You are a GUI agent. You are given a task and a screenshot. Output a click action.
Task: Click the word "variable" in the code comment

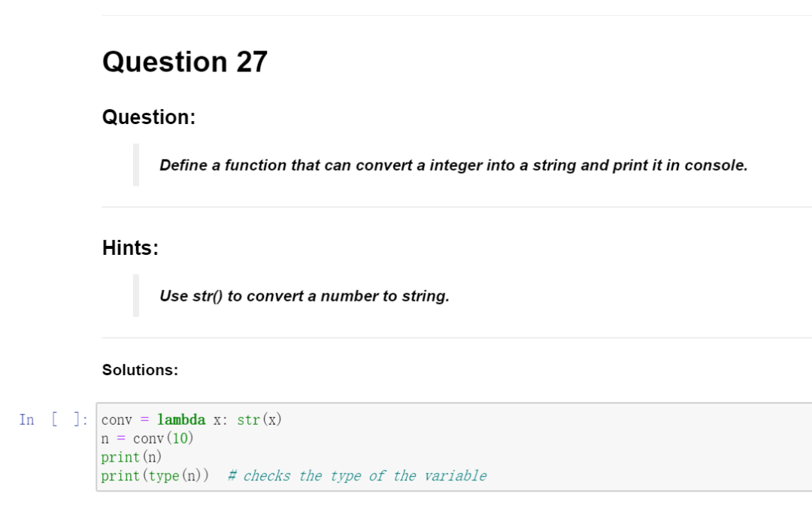tap(455, 476)
